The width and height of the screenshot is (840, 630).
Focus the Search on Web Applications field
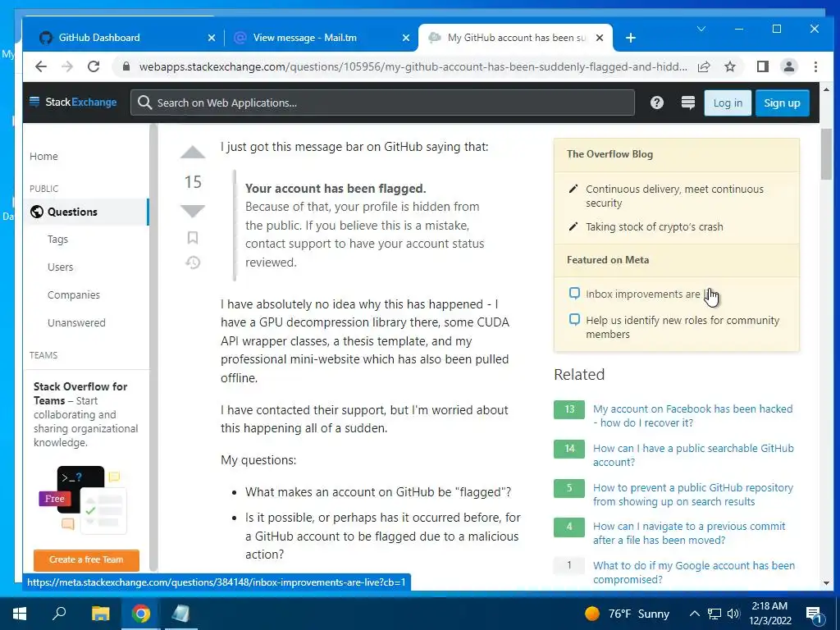tap(382, 103)
